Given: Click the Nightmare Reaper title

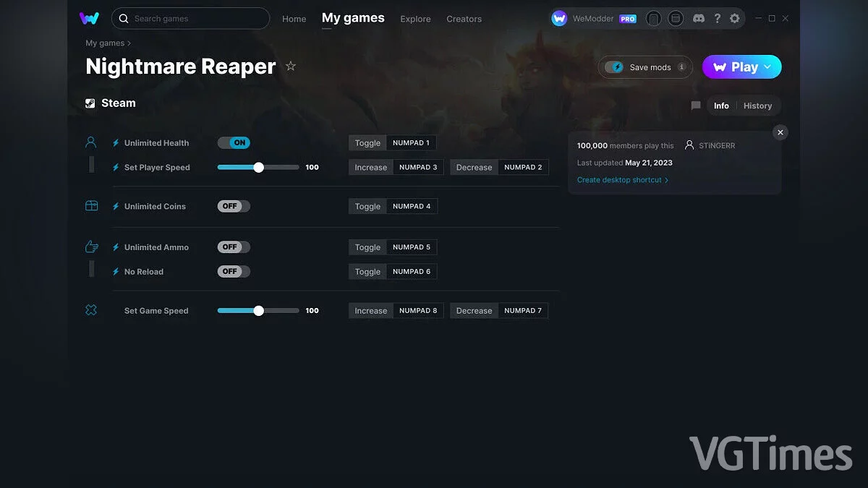Looking at the screenshot, I should point(181,67).
